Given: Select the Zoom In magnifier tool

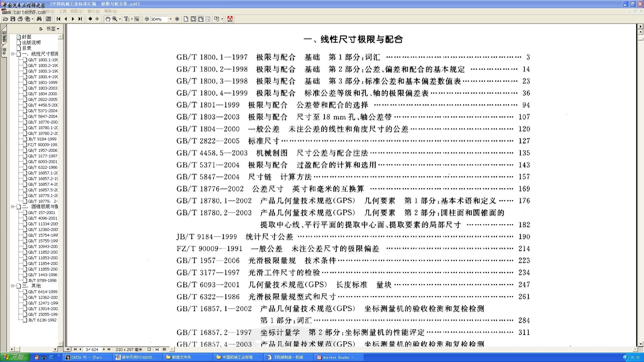Looking at the screenshot, I should tap(115, 19).
